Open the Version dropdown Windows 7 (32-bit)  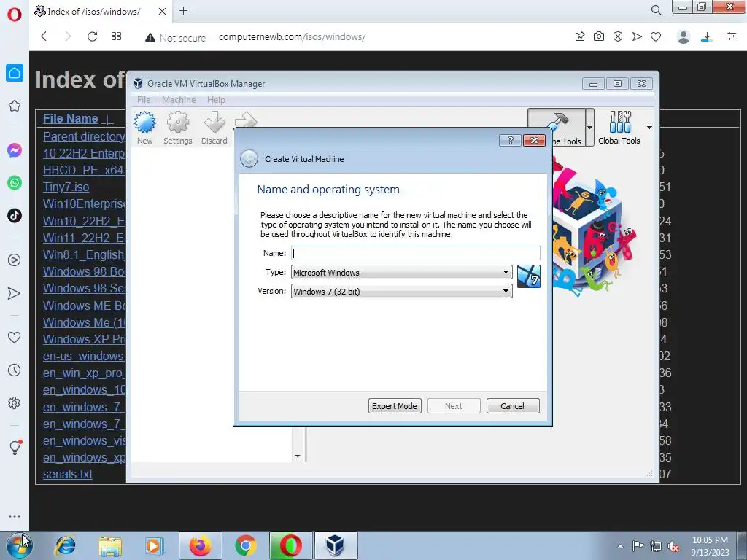coord(402,292)
